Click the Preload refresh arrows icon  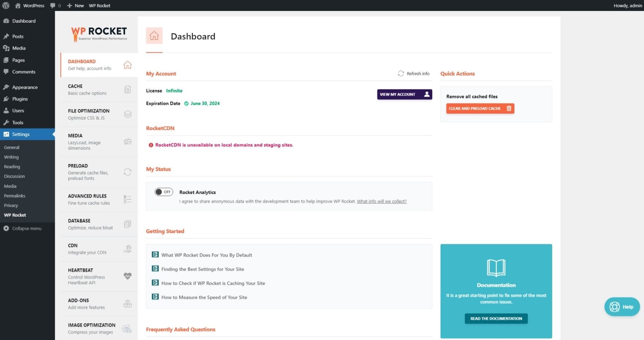click(127, 172)
